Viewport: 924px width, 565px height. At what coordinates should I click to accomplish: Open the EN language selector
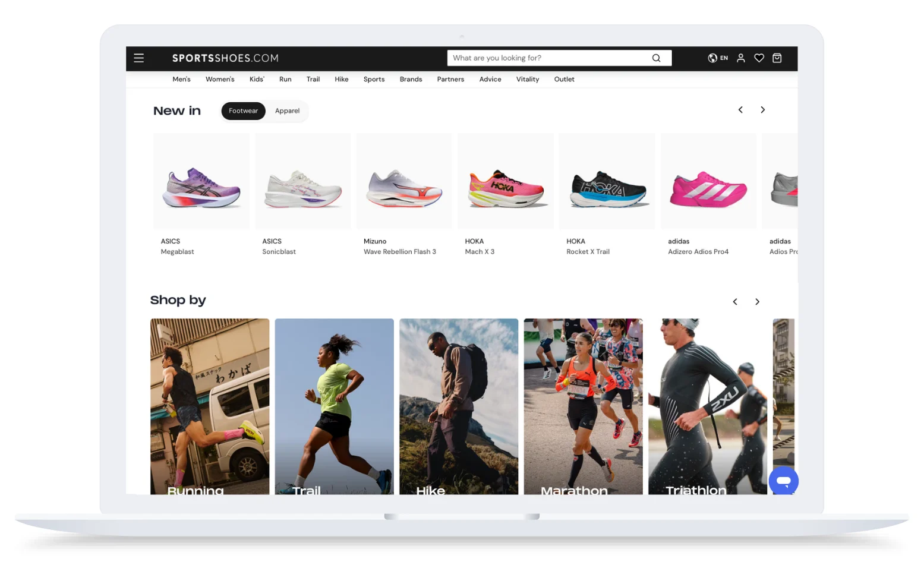(718, 58)
